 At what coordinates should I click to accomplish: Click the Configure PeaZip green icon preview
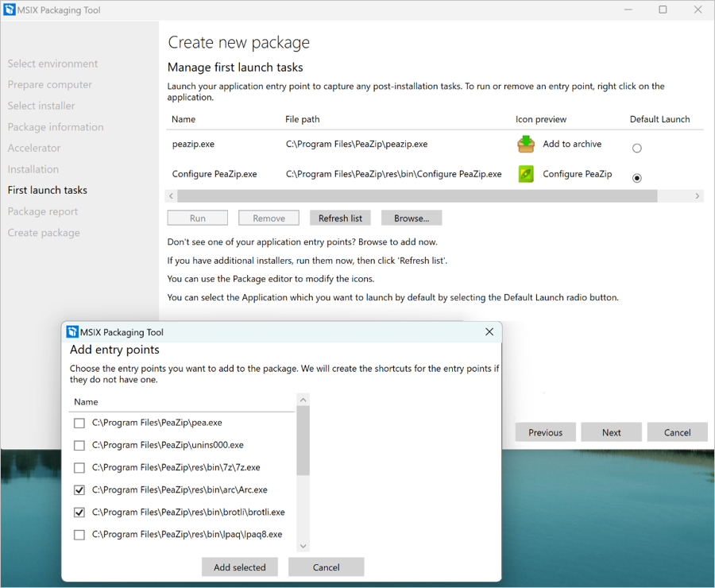click(526, 174)
